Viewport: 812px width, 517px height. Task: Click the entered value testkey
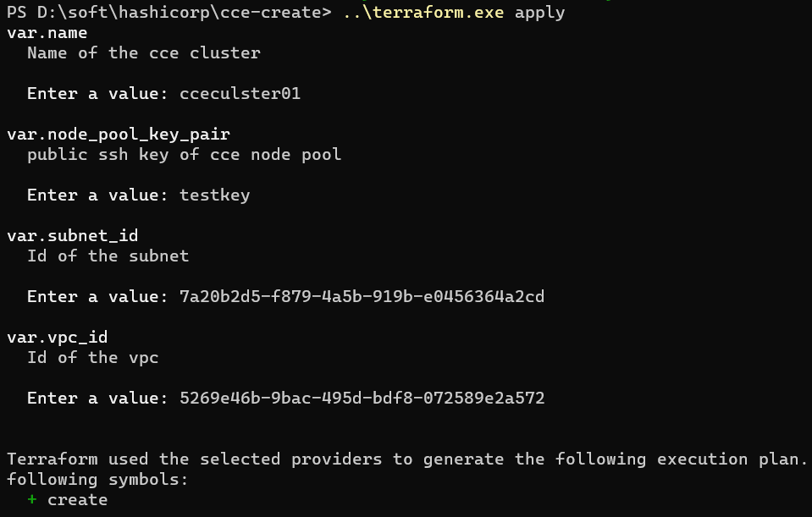pyautogui.click(x=214, y=195)
